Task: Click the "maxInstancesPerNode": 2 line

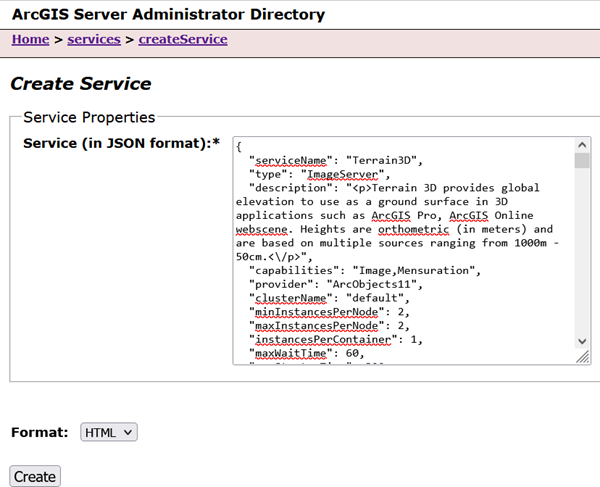Action: [329, 326]
